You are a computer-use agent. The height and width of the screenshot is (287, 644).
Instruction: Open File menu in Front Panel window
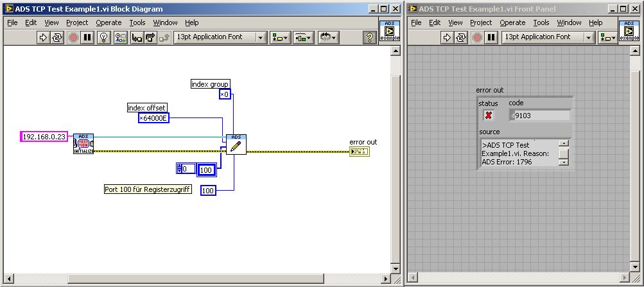click(416, 22)
